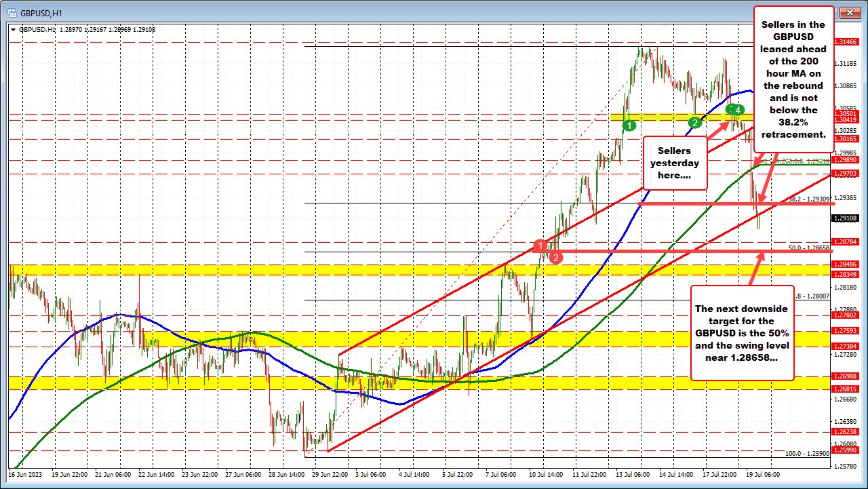Viewport: 868px width, 489px height.
Task: Select the 1.27593 red price label
Action: (846, 331)
